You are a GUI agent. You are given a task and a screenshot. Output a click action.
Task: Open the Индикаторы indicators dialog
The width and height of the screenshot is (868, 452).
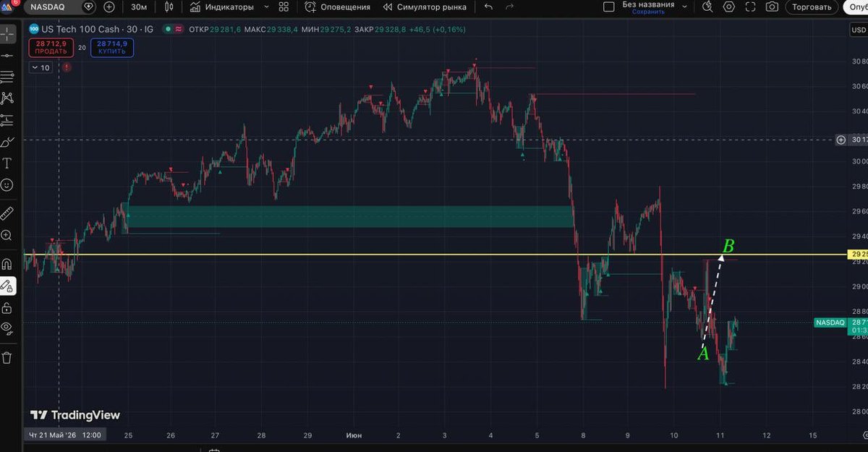pos(222,7)
